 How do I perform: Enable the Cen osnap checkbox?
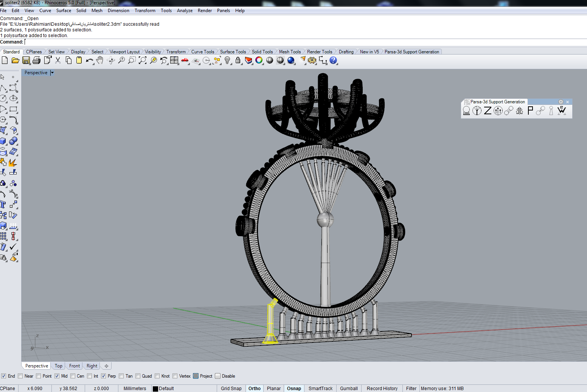(73, 376)
